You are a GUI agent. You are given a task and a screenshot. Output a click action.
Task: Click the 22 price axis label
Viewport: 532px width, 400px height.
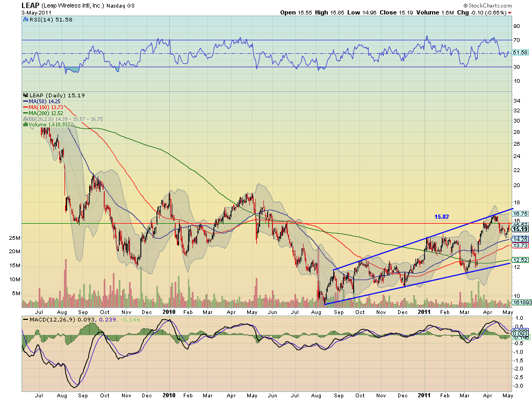pos(517,170)
